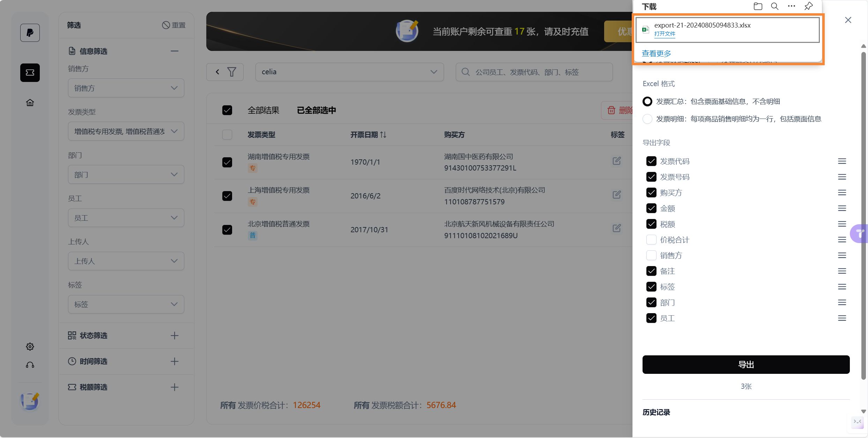Expand the 税额筛选 section
This screenshot has width=868, height=438.
click(175, 387)
